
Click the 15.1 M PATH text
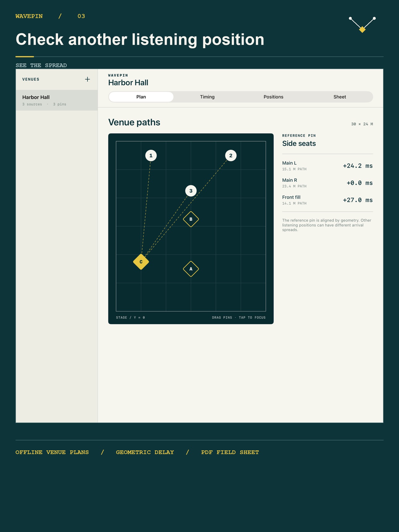pyautogui.click(x=294, y=169)
